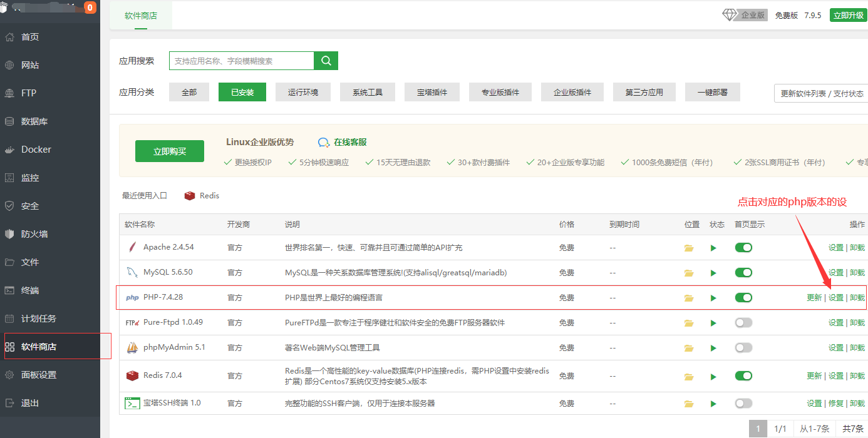Click the online customer service chat icon
868x438 pixels.
click(x=324, y=143)
